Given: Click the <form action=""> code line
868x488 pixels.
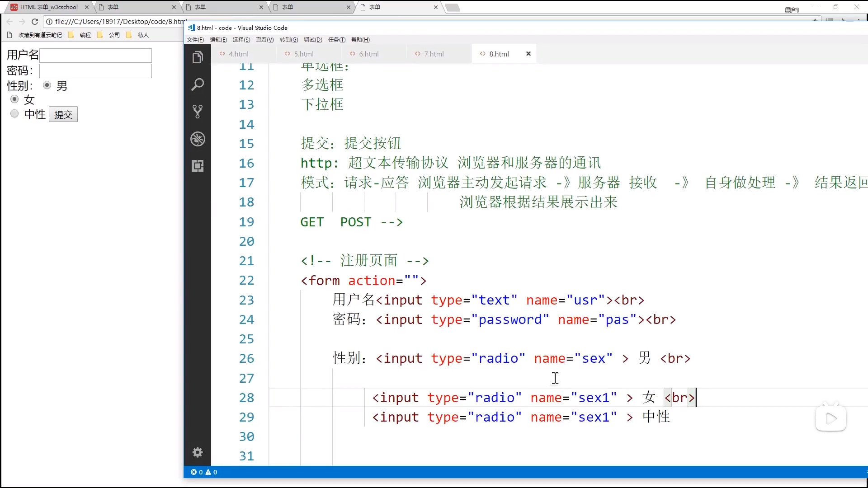Looking at the screenshot, I should [363, 281].
